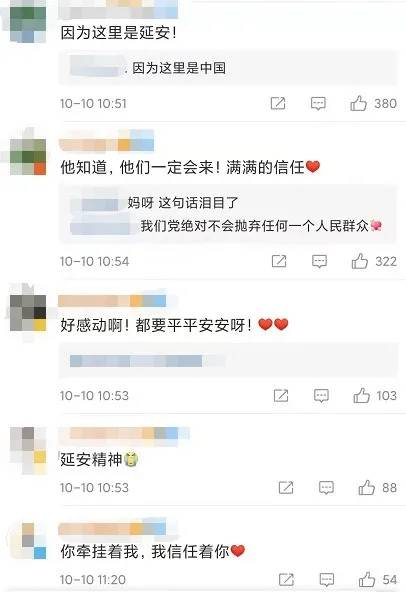Share the 你牵挂着我 comment
Viewport: 406px width, 592px height.
point(286,579)
